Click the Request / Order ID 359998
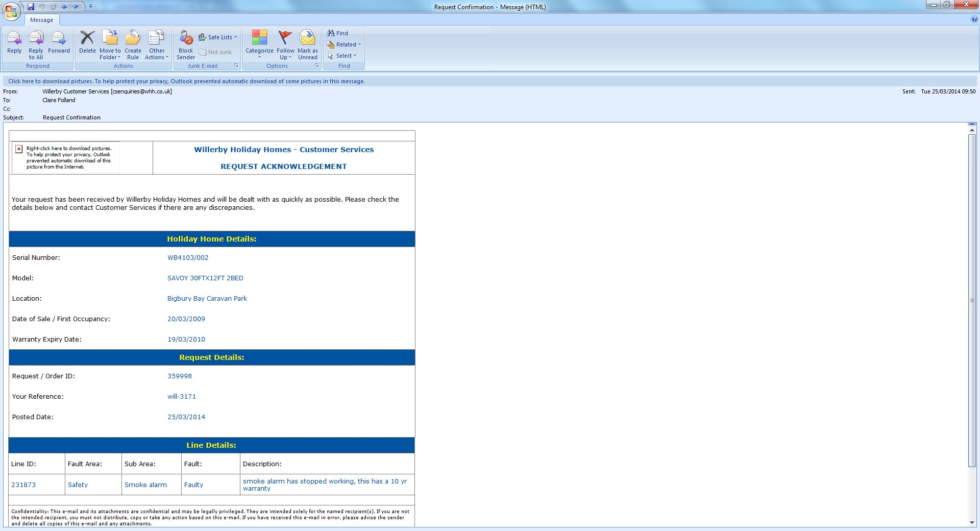 pos(180,376)
